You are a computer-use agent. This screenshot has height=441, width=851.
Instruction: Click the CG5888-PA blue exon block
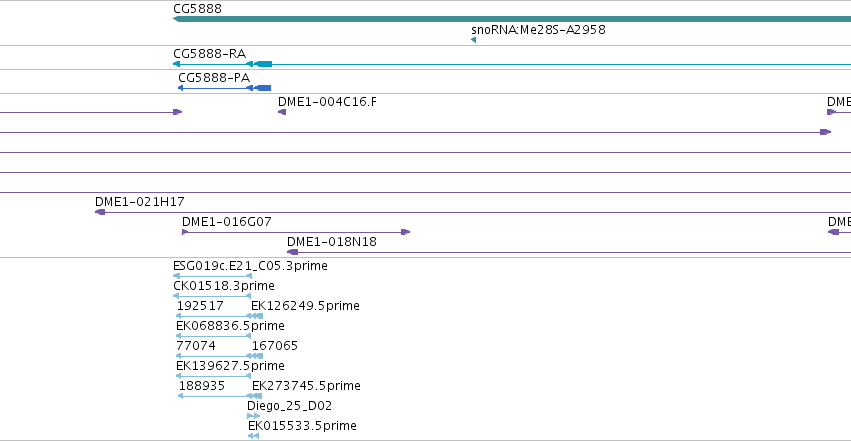coord(263,88)
